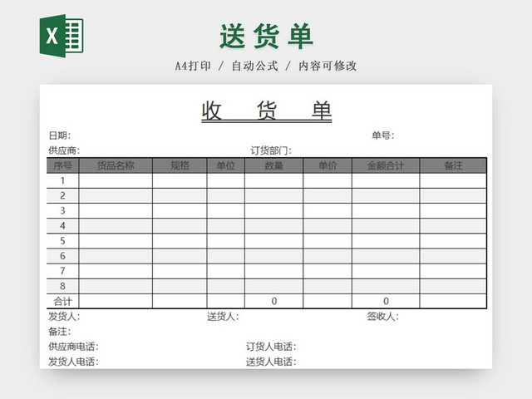Click row number 1 cell

[x=63, y=181]
